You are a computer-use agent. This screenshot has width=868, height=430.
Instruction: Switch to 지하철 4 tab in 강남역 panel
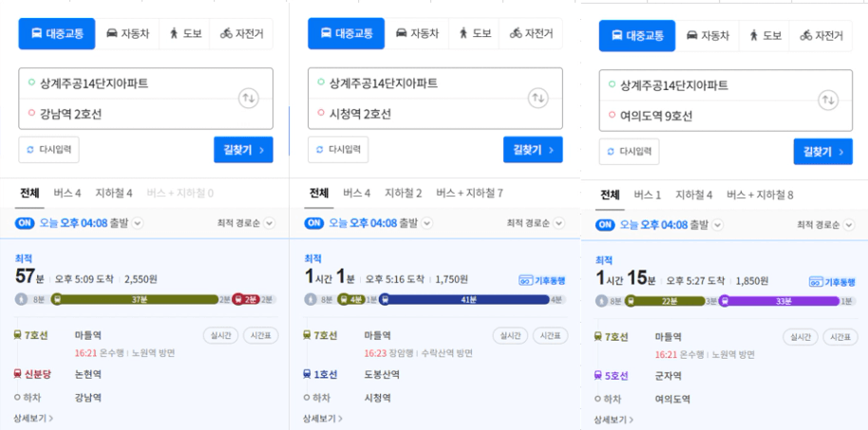(113, 193)
